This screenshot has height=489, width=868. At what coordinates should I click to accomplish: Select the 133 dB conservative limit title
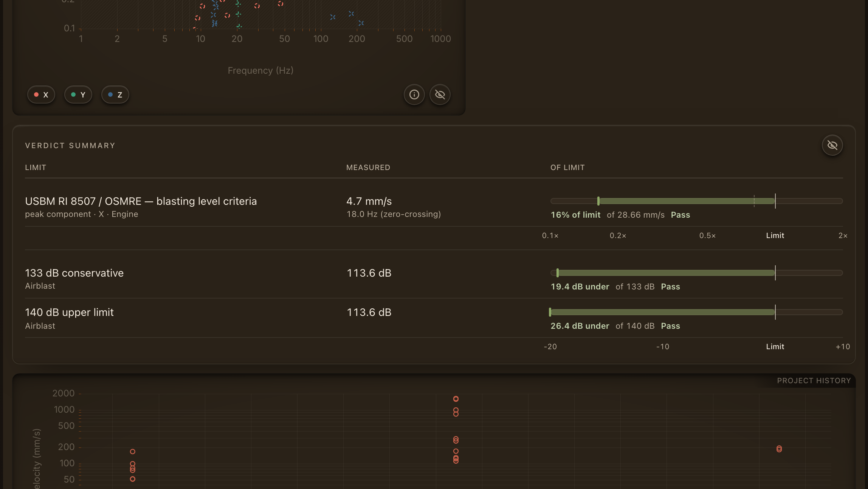coord(74,273)
